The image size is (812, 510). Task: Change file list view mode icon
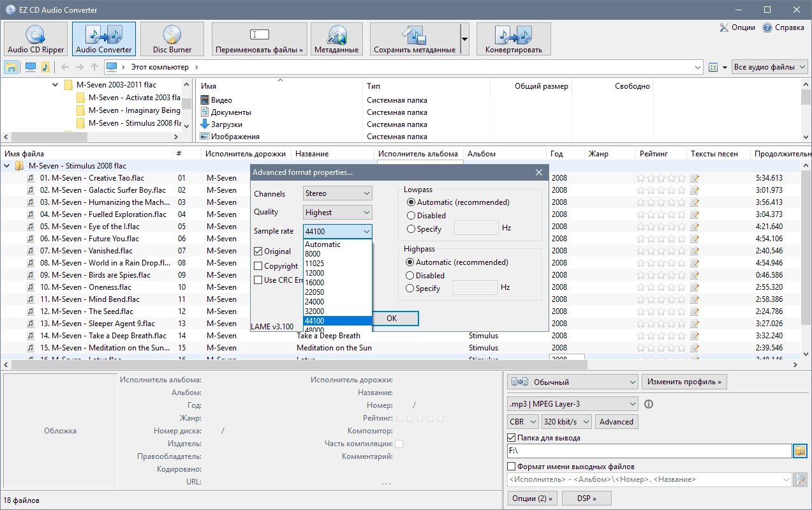point(713,67)
